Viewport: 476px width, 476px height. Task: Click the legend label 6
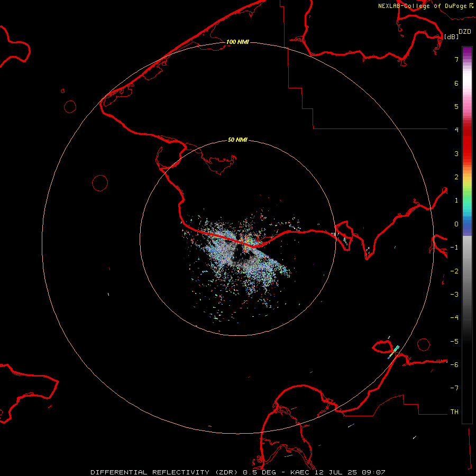456,83
